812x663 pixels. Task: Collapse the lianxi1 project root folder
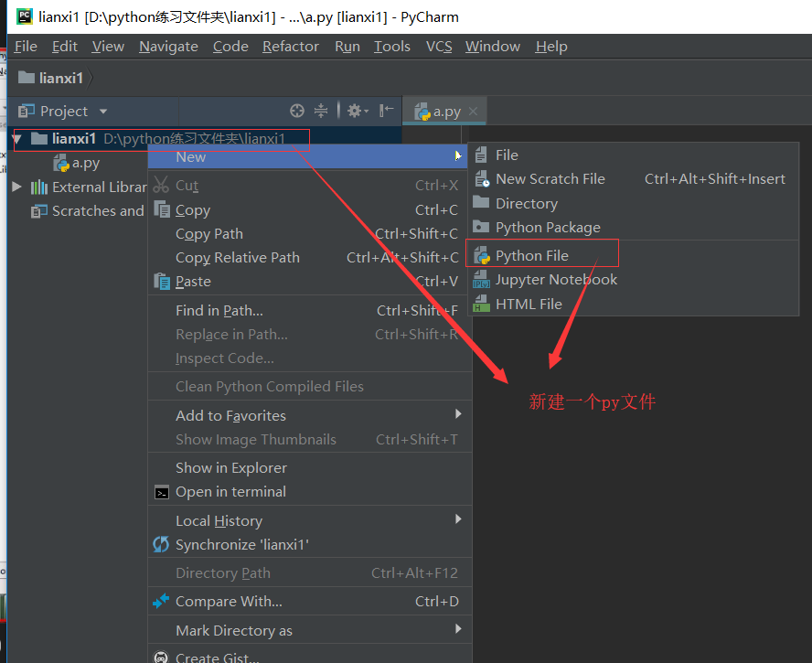point(16,139)
